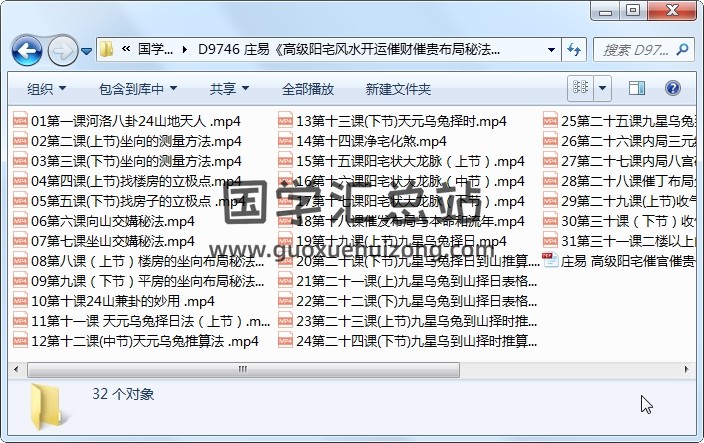This screenshot has height=443, width=704.
Task: Select file 09第九课（下节）平房的坐向布局秘法
Action: click(x=139, y=281)
